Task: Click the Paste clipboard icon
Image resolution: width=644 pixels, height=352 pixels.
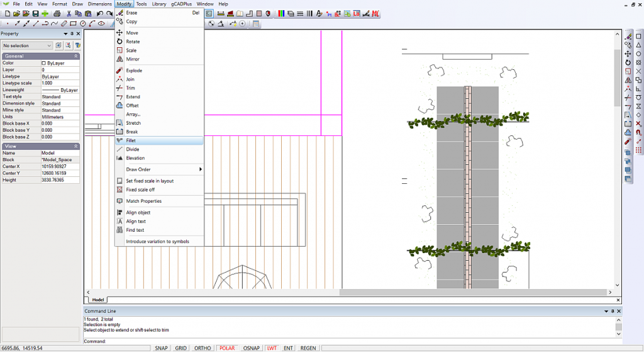Action: click(87, 14)
